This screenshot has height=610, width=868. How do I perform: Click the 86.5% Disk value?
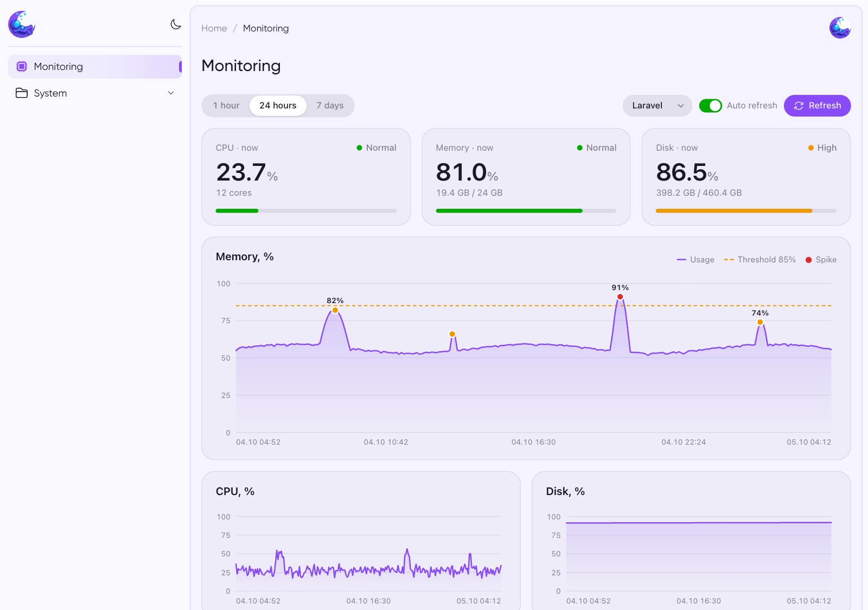click(687, 172)
